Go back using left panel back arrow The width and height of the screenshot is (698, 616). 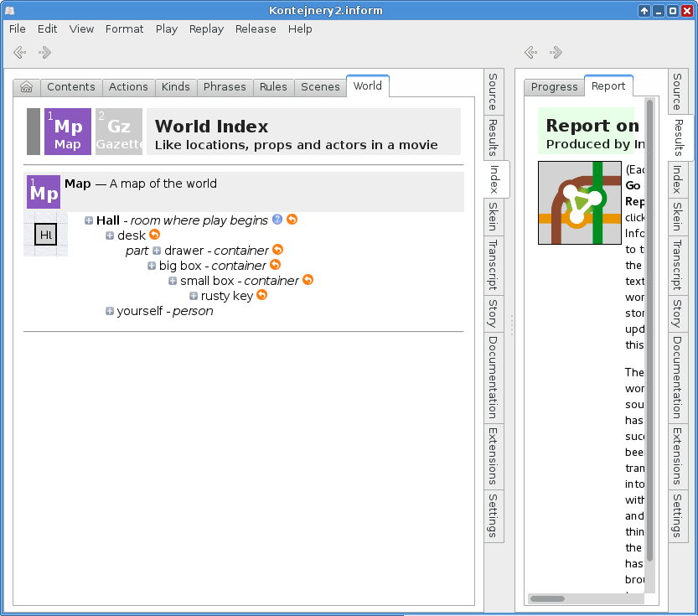pos(20,53)
